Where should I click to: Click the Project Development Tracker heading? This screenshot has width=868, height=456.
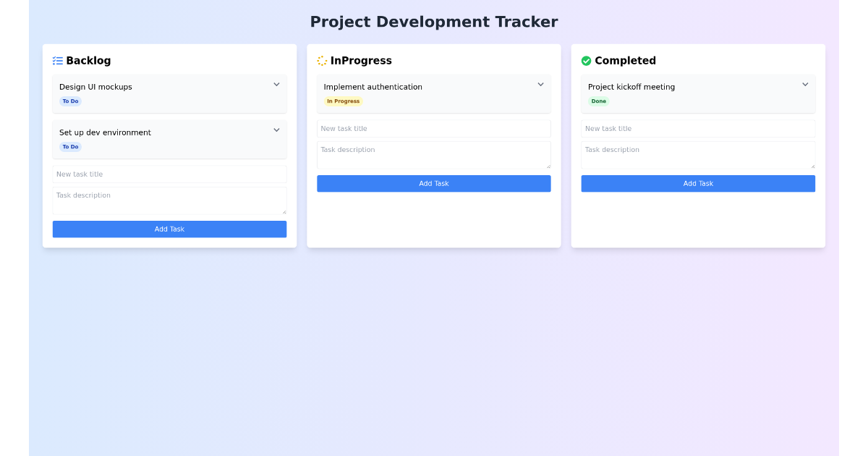pyautogui.click(x=434, y=22)
